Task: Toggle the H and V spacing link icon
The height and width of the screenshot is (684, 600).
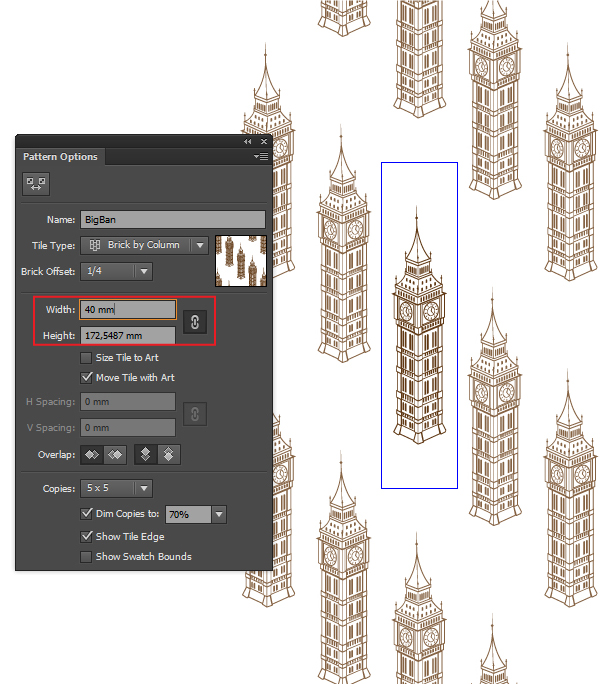Action: pos(195,414)
